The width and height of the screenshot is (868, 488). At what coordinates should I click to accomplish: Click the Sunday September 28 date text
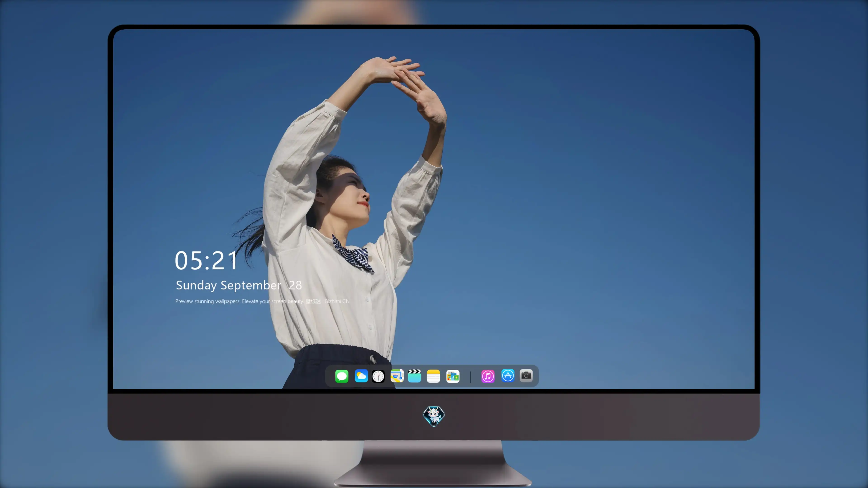pos(238,285)
